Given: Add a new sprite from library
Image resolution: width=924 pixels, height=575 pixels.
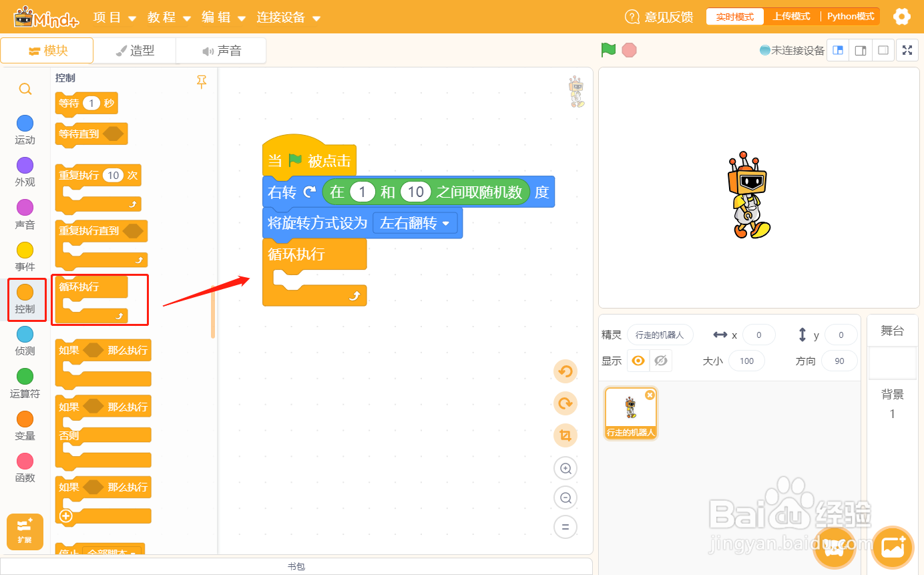Looking at the screenshot, I should pyautogui.click(x=833, y=548).
